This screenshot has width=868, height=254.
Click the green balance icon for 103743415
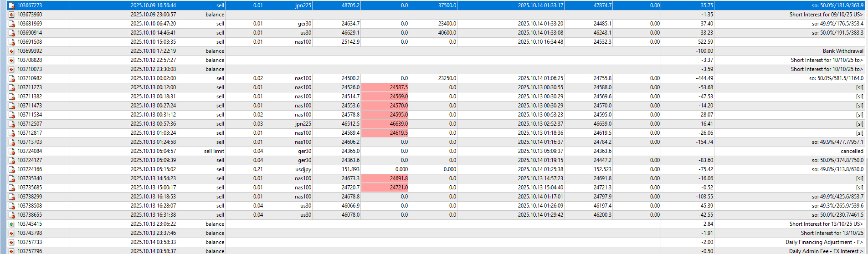[x=11, y=224]
